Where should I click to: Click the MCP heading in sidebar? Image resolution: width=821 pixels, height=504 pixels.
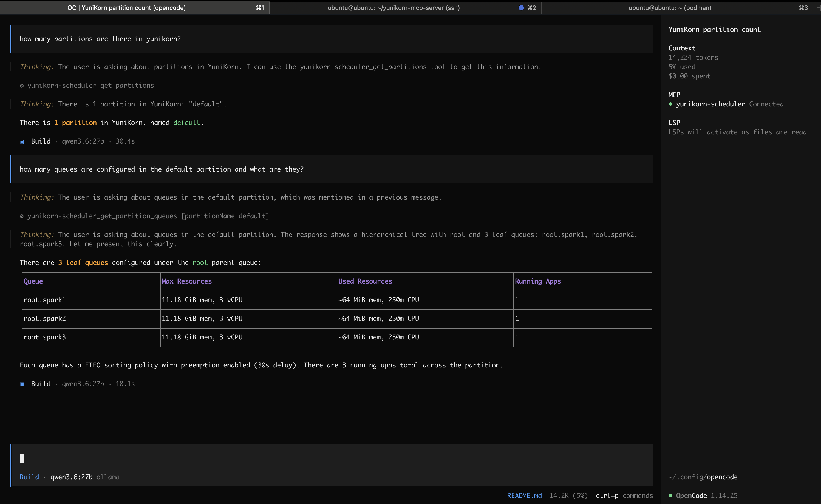coord(674,95)
